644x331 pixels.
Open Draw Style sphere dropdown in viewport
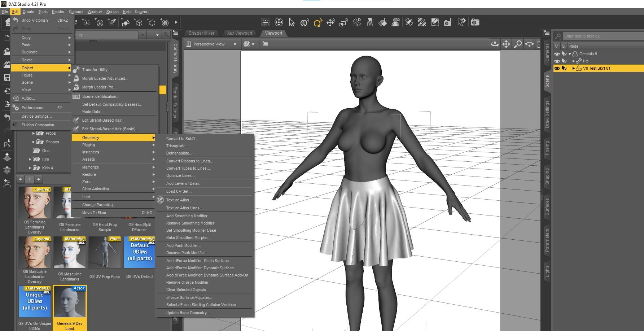coord(249,44)
